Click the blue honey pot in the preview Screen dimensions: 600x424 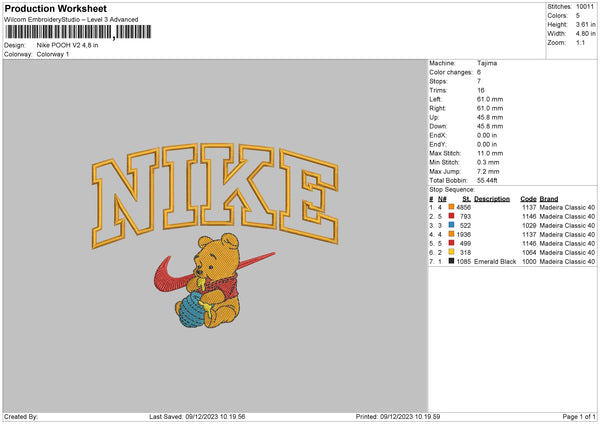coord(192,311)
